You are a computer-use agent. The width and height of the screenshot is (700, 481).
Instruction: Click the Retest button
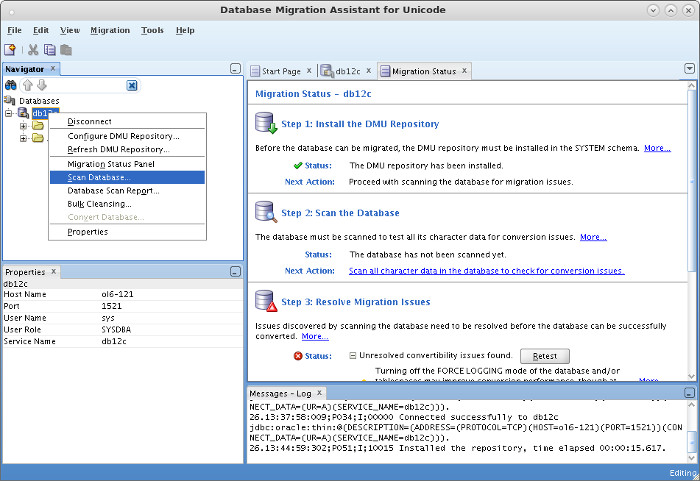(545, 356)
